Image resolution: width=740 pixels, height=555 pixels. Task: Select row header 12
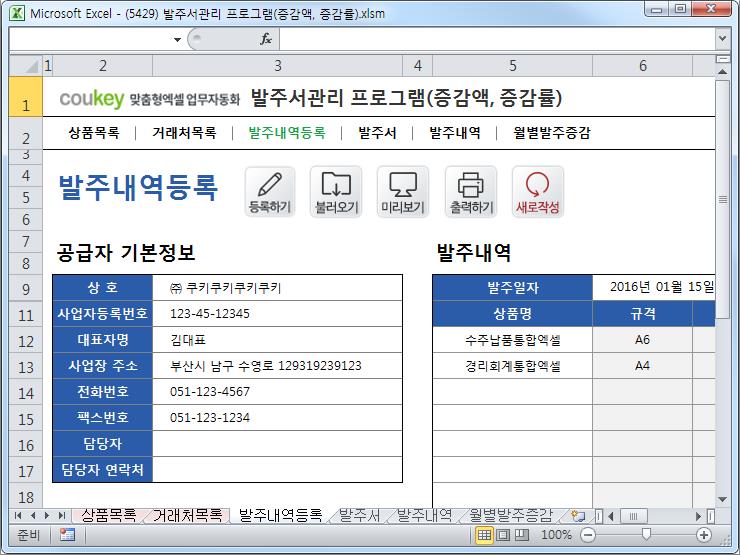25,341
